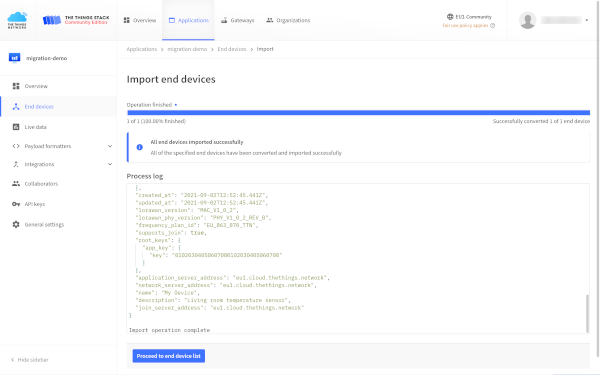Open the Applications top navigation tab
600x375 pixels.
click(x=189, y=20)
